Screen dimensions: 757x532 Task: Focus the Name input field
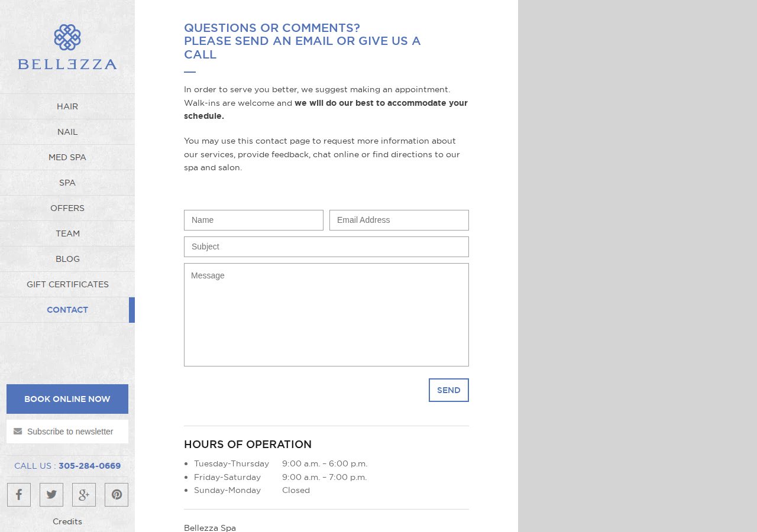254,220
